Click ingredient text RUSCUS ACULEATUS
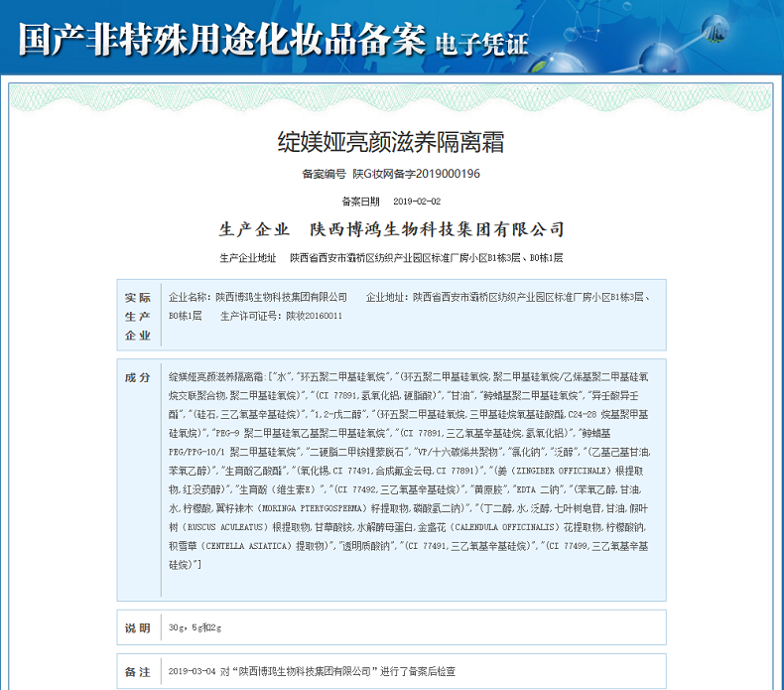The height and width of the screenshot is (690, 784). [x=224, y=528]
